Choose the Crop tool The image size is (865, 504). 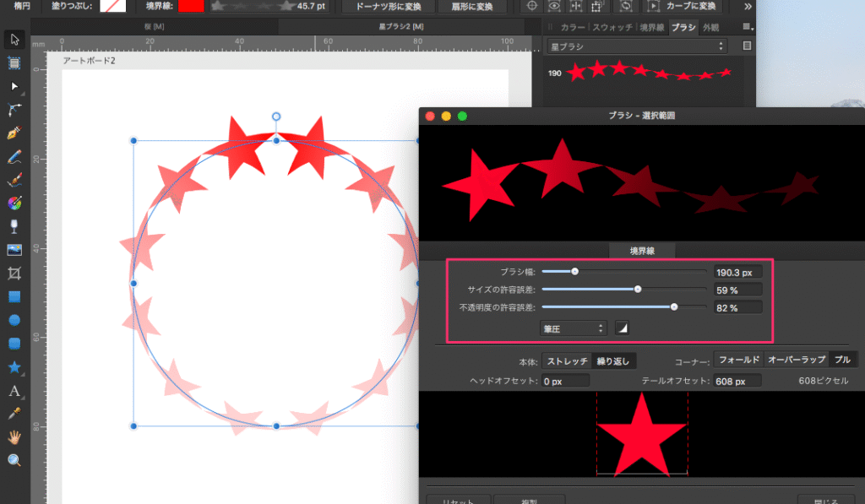click(x=14, y=274)
